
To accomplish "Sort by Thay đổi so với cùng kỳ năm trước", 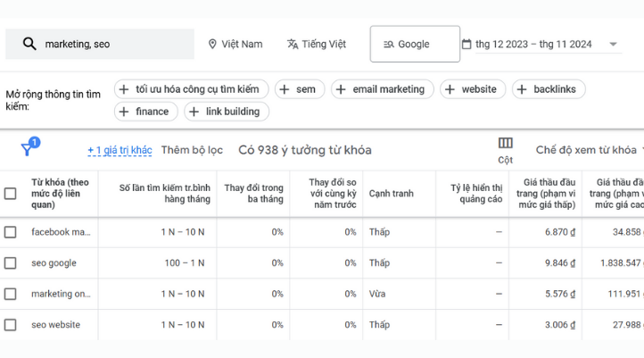I will (333, 193).
